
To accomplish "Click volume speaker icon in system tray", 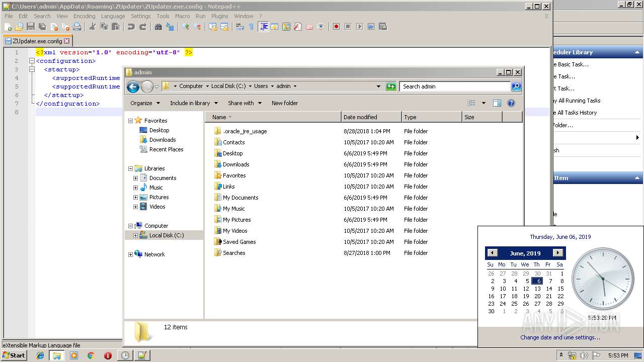I will (584, 355).
